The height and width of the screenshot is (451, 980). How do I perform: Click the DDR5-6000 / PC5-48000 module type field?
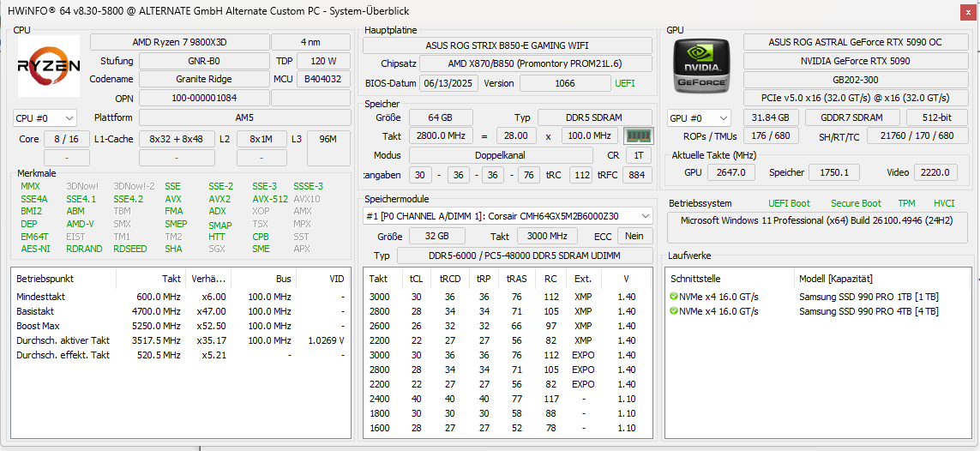coord(525,256)
